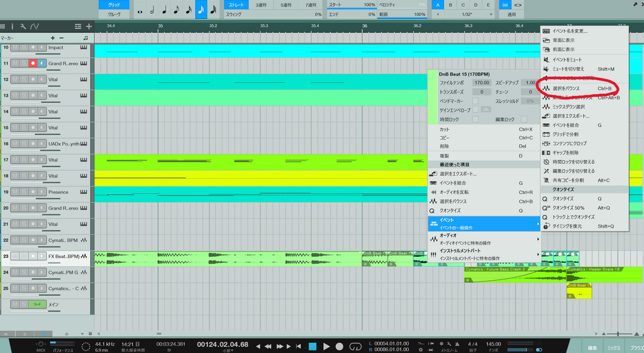Select the eighth note quantize value
Viewport: 644px width, 353px height.
point(177,10)
